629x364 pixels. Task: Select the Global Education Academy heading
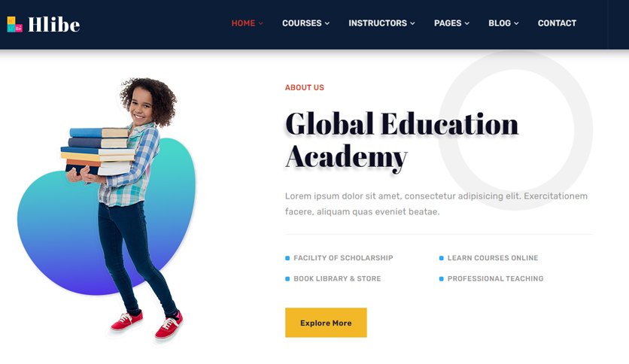pyautogui.click(x=402, y=141)
